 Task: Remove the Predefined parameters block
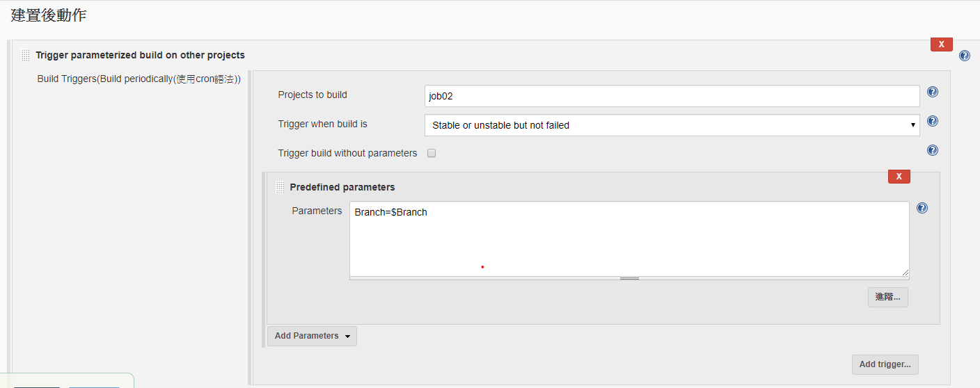tap(899, 177)
